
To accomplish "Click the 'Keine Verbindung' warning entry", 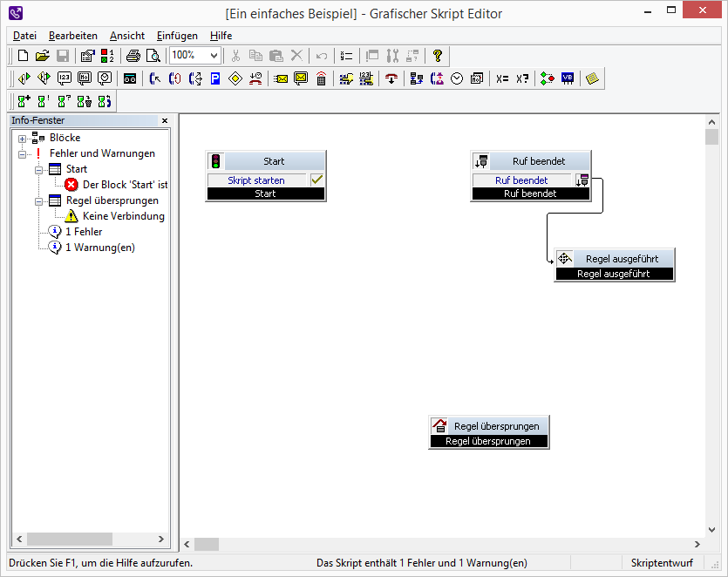I will 123,216.
